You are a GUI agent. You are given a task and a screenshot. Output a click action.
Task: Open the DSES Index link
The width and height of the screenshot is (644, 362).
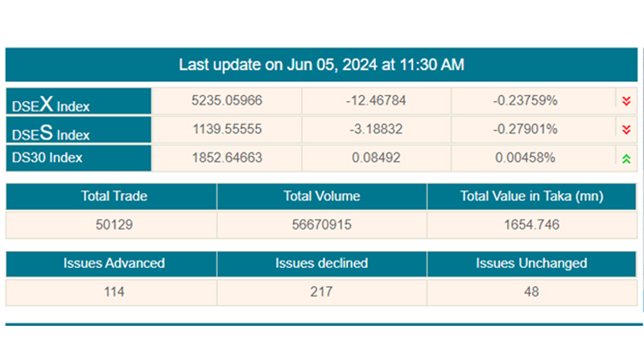(50, 132)
